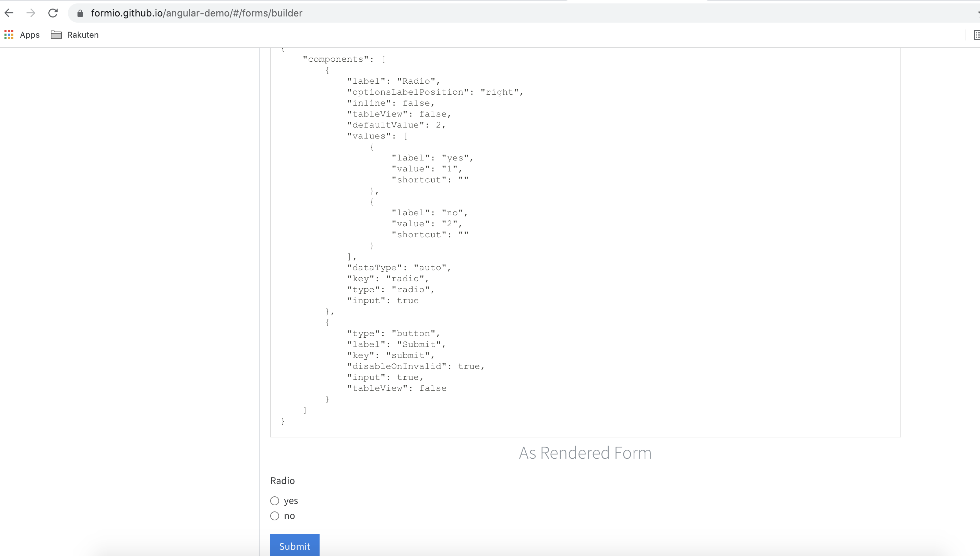Select the 'yes' radio option
The image size is (980, 556).
click(275, 500)
